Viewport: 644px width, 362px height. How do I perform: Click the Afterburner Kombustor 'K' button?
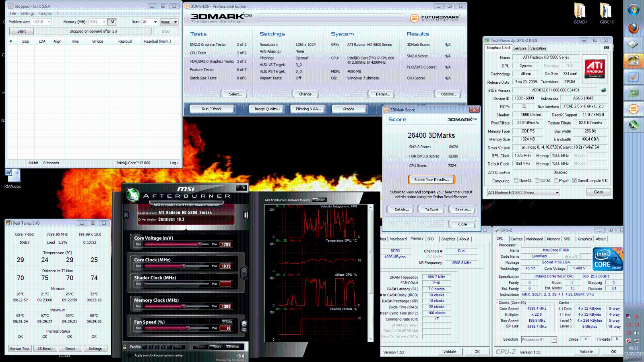[x=126, y=215]
